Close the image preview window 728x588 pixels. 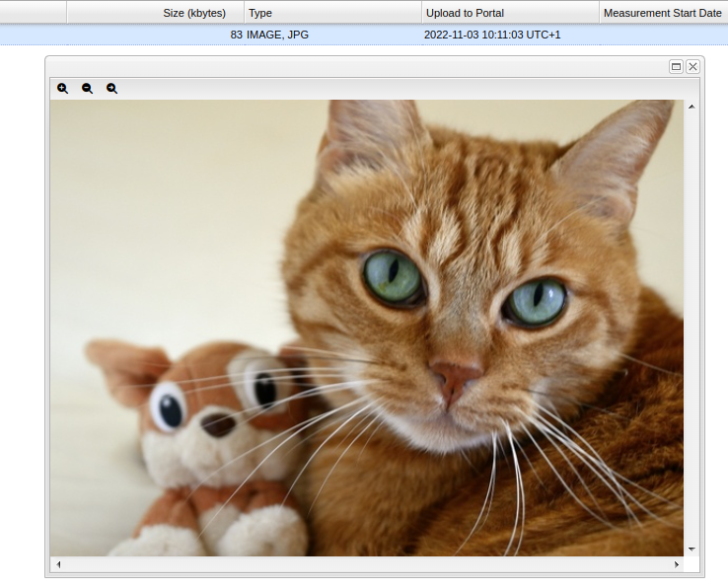click(692, 66)
